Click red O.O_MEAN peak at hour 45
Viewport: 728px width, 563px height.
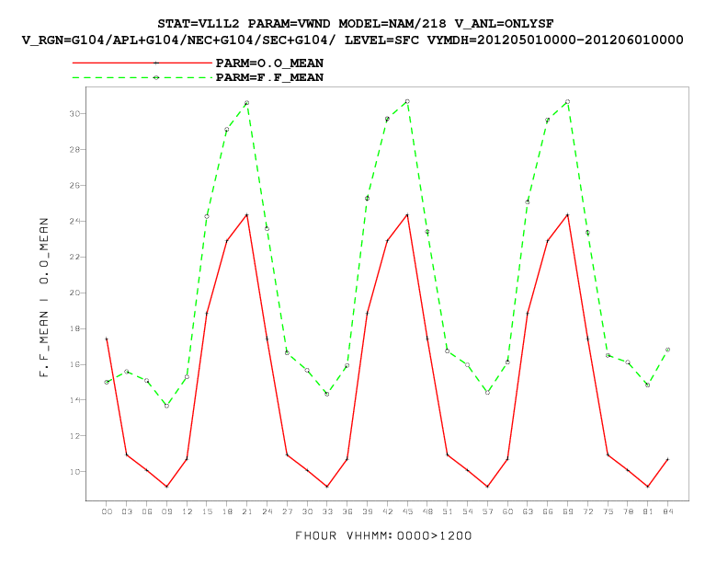407,215
